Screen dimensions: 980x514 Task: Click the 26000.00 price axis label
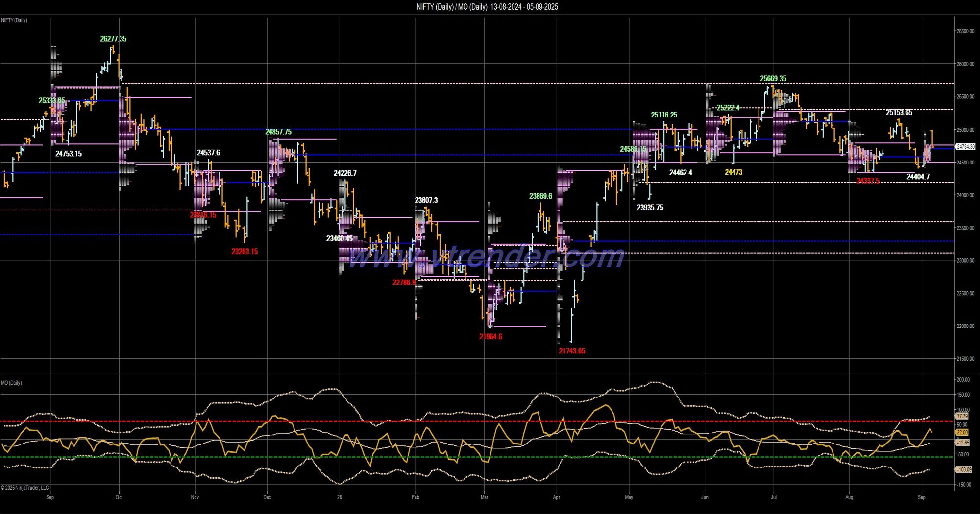pos(965,64)
